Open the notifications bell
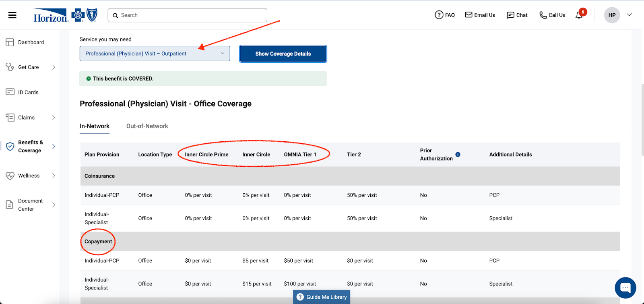Screen dimensions: 644x304 point(579,15)
